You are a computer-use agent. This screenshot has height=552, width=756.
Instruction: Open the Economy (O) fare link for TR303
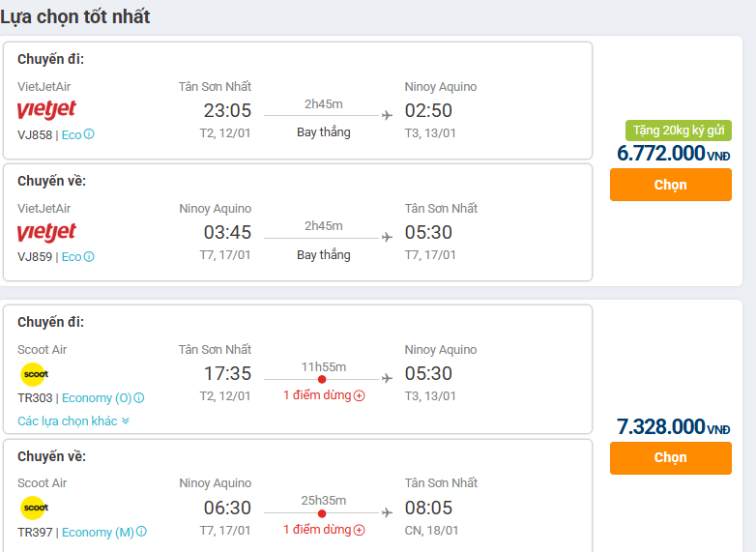click(x=97, y=398)
